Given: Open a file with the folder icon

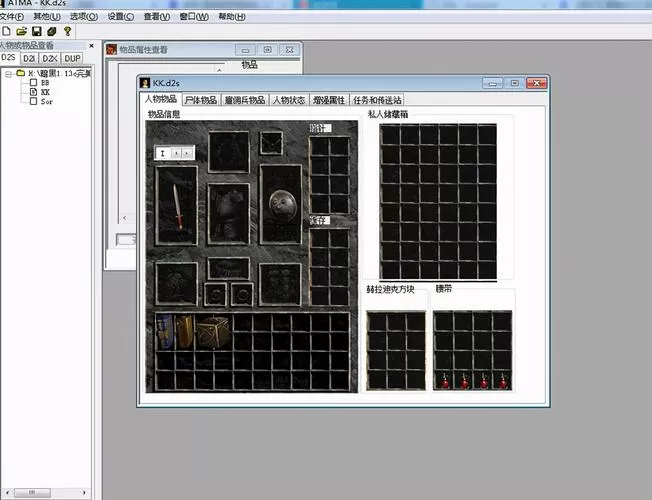Looking at the screenshot, I should point(21,31).
